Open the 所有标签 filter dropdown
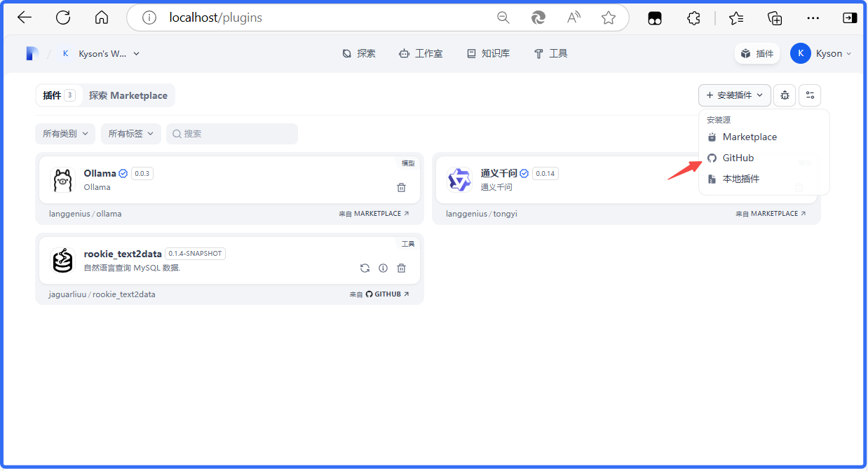Viewport: 868px width, 471px height. (131, 134)
